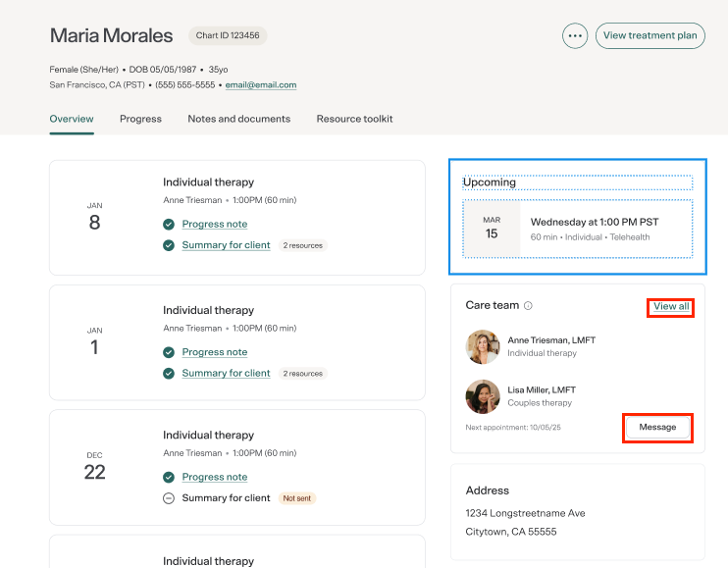Click the Care team info icon

(x=528, y=306)
